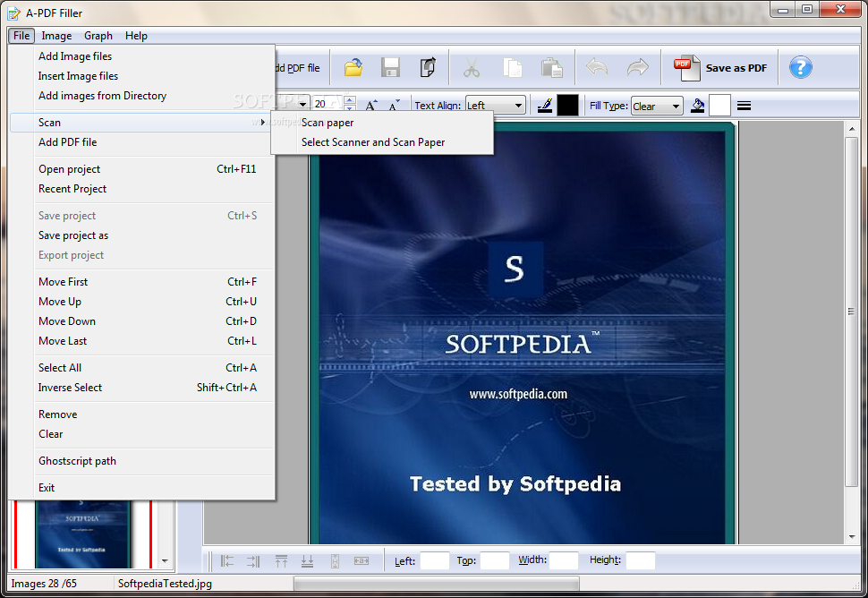Choose Open project menu item
The width and height of the screenshot is (868, 598).
[x=142, y=169]
